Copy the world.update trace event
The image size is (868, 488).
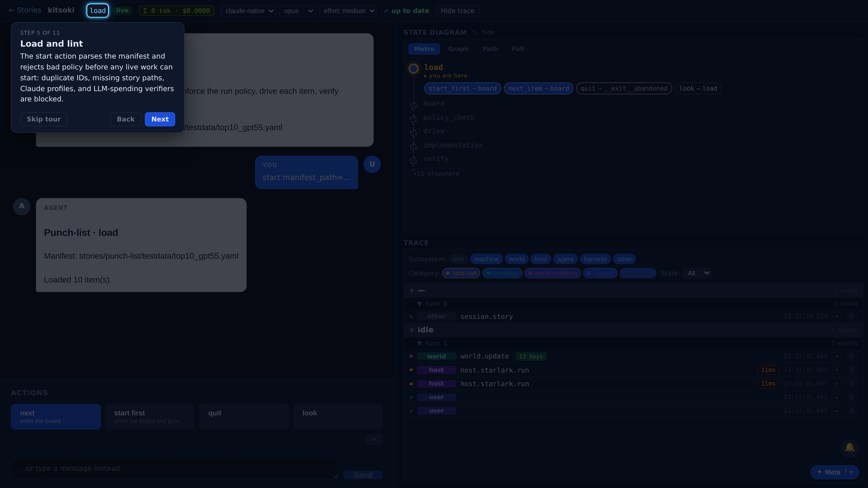(x=851, y=356)
